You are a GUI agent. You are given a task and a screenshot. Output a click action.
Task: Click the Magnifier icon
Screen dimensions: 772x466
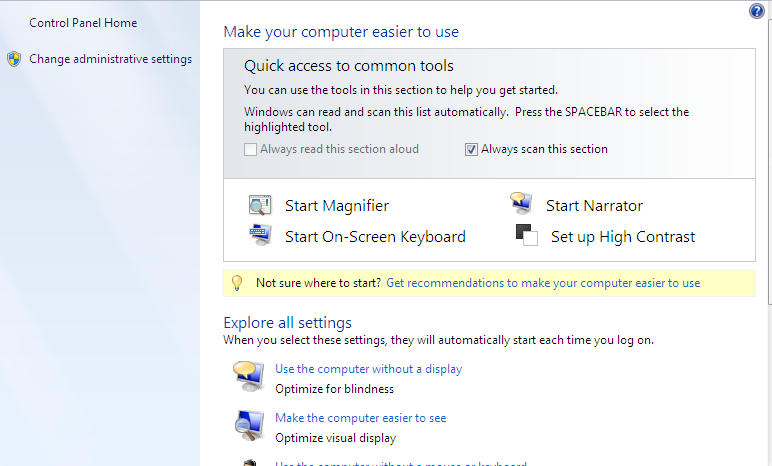tap(260, 206)
